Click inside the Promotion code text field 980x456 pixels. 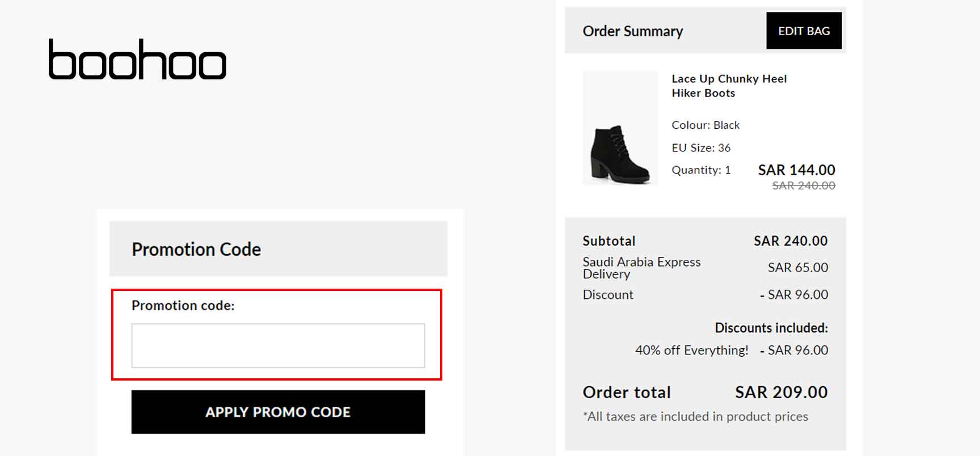click(x=277, y=345)
